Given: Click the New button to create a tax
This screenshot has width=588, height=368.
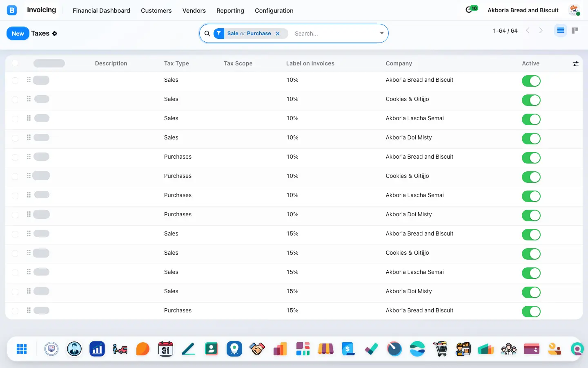Looking at the screenshot, I should pos(18,34).
